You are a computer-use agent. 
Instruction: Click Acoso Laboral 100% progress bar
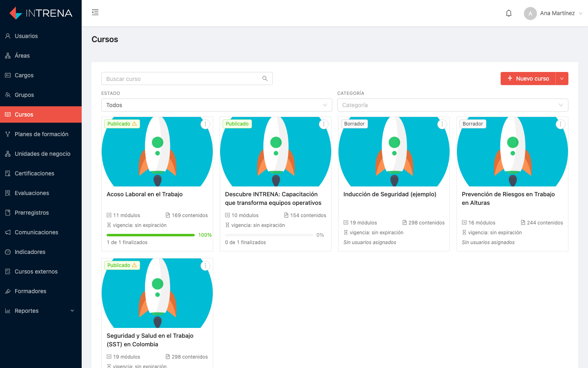151,235
